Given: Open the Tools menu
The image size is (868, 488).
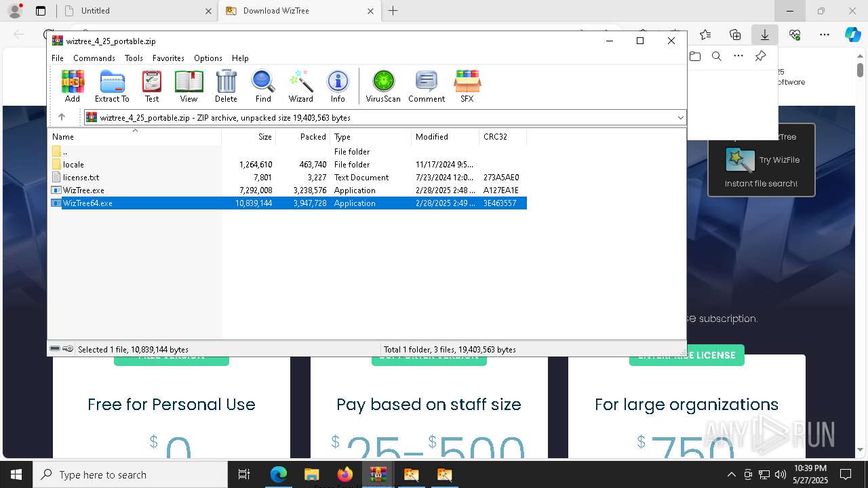Looking at the screenshot, I should tap(134, 58).
